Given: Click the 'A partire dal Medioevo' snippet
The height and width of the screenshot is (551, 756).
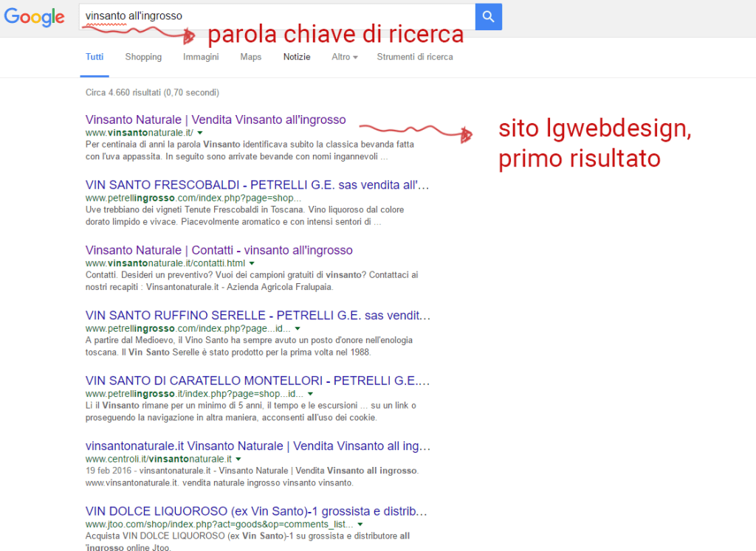Looking at the screenshot, I should click(249, 346).
